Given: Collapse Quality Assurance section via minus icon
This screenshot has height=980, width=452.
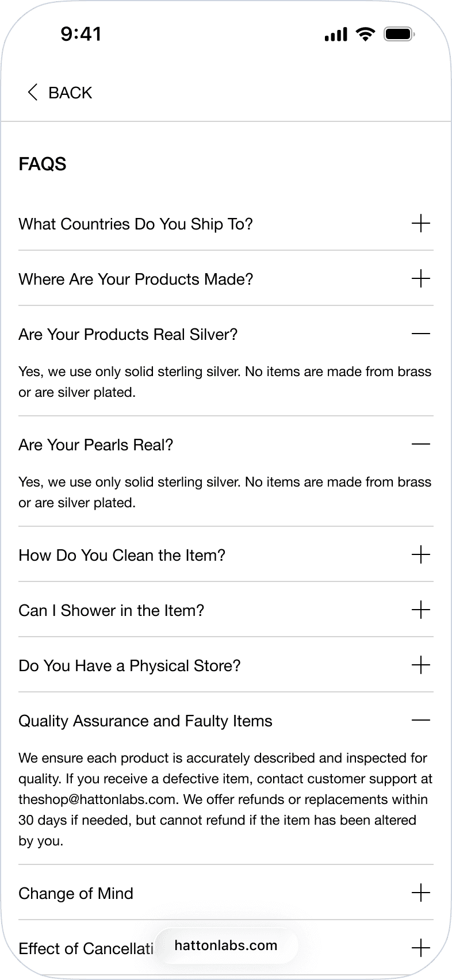Looking at the screenshot, I should point(421,720).
